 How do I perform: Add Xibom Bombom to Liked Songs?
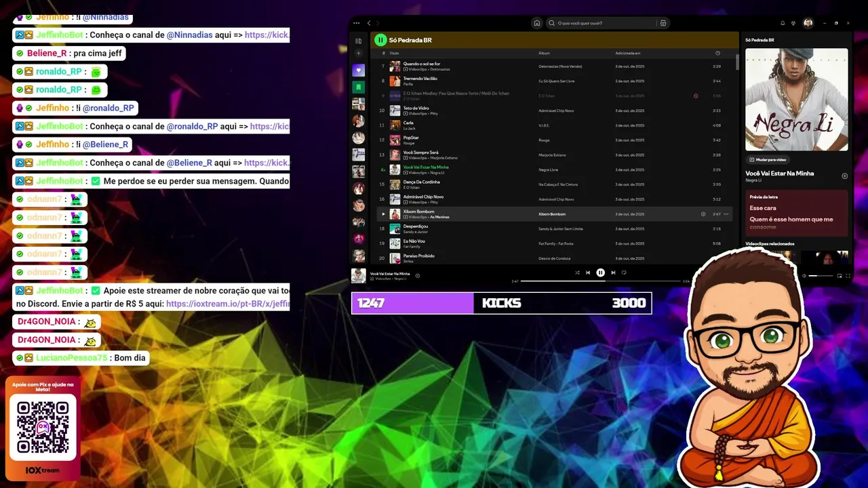pos(703,214)
